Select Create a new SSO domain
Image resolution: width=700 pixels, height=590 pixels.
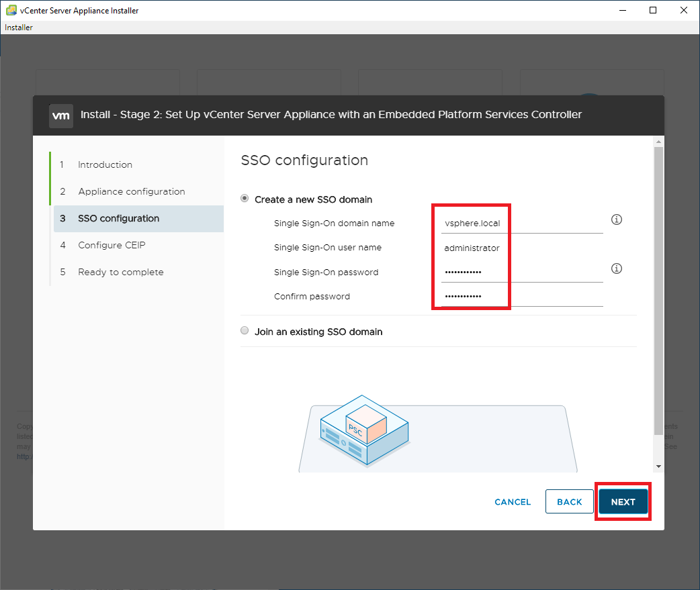point(245,199)
